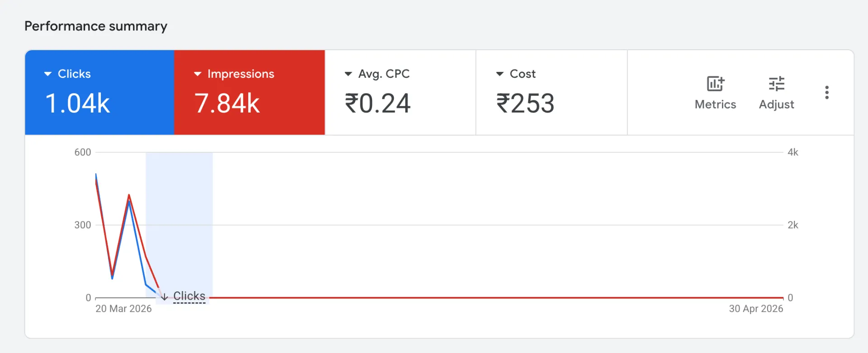Expand the Clicks metric dropdown arrow
Viewport: 868px width, 353px height.
pyautogui.click(x=47, y=74)
